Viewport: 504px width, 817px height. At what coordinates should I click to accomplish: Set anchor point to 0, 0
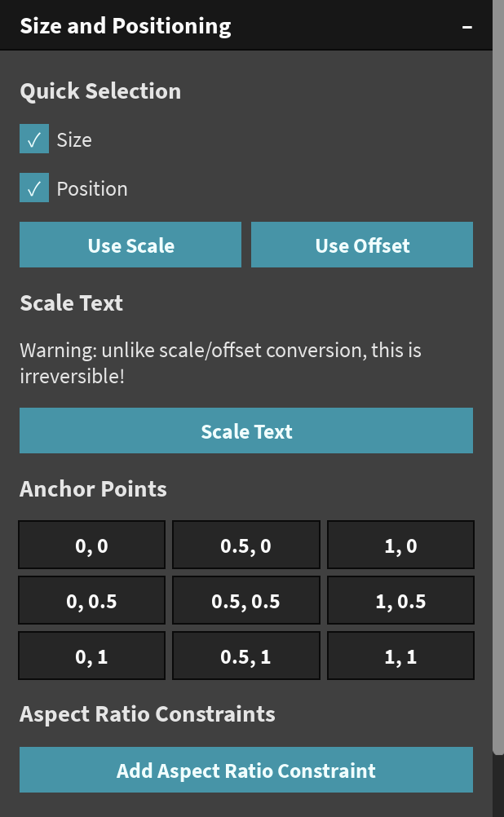(92, 545)
